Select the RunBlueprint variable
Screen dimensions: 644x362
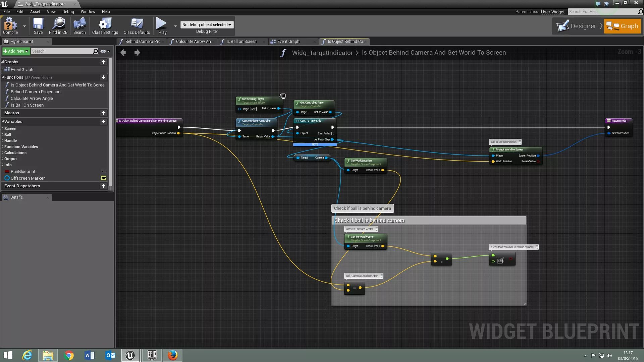[x=23, y=171]
